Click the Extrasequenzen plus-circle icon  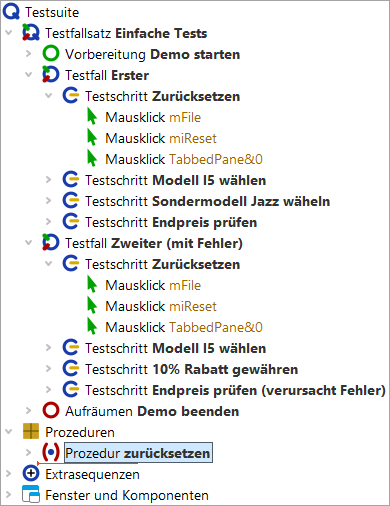[31, 474]
